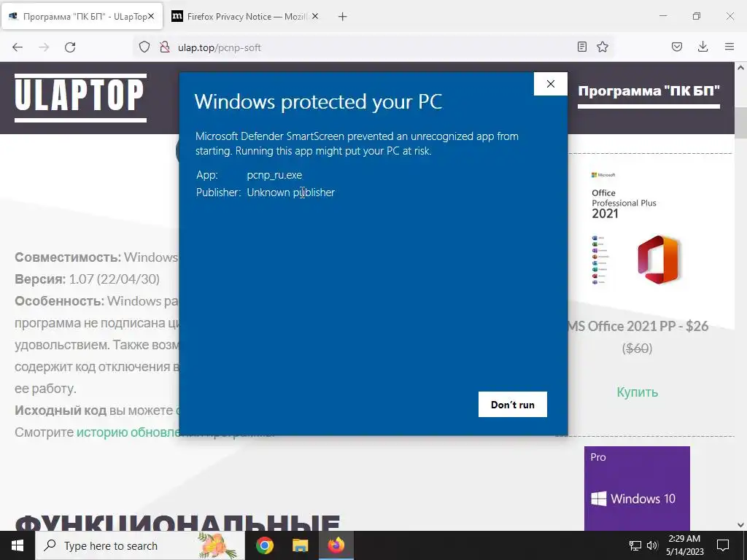
Task: Close the Программа "ПК БП" tab
Action: pyautogui.click(x=151, y=16)
